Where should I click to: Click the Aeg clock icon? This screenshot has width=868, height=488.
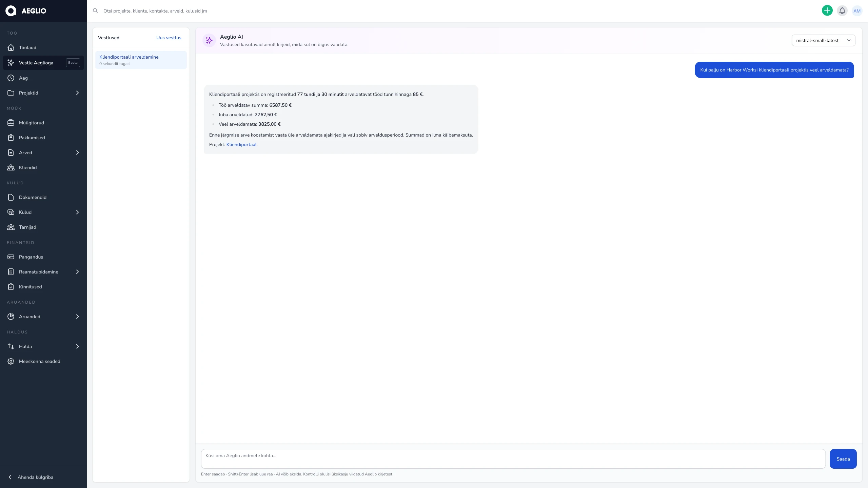pyautogui.click(x=11, y=78)
